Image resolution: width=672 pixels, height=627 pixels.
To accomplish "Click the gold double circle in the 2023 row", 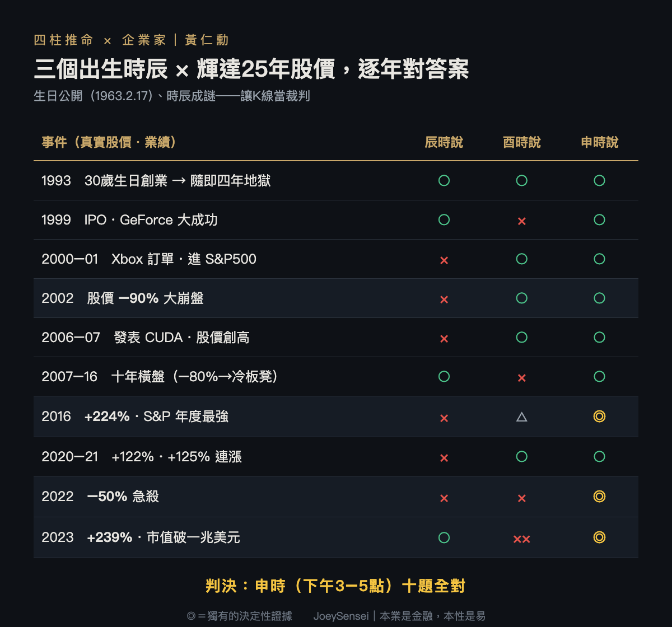I will (x=599, y=537).
